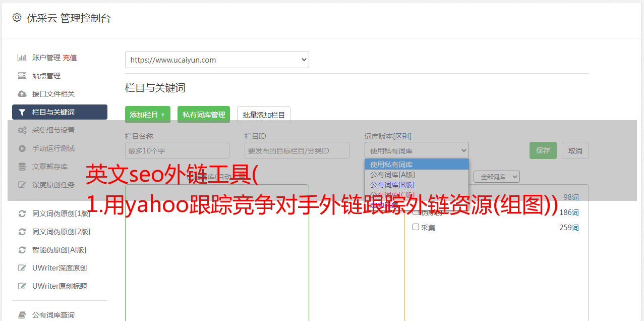This screenshot has width=644, height=321.
Task: Open 账户管理 in the sidebar
Action: pyautogui.click(x=46, y=58)
